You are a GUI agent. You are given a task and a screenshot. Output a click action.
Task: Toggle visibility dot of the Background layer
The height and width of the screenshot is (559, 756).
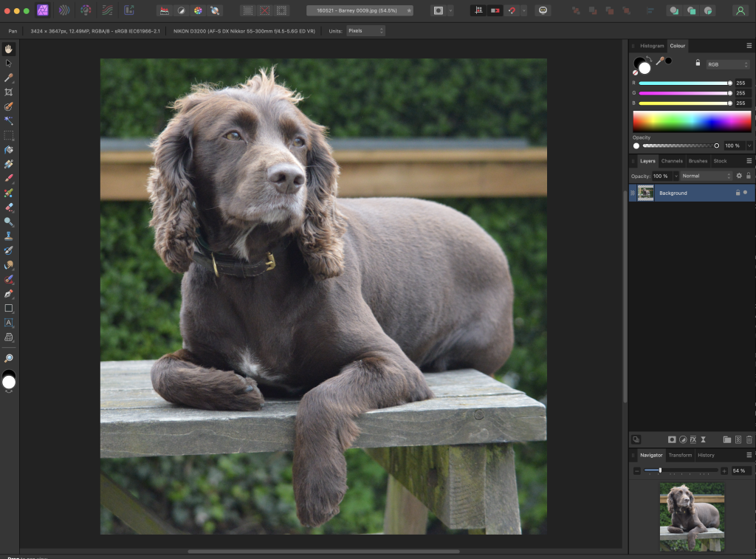tap(745, 193)
